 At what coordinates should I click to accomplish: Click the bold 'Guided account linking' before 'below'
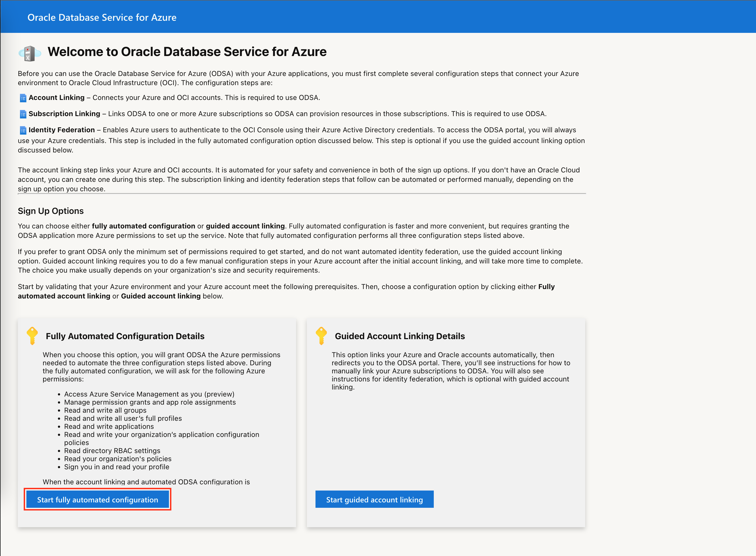tap(161, 296)
